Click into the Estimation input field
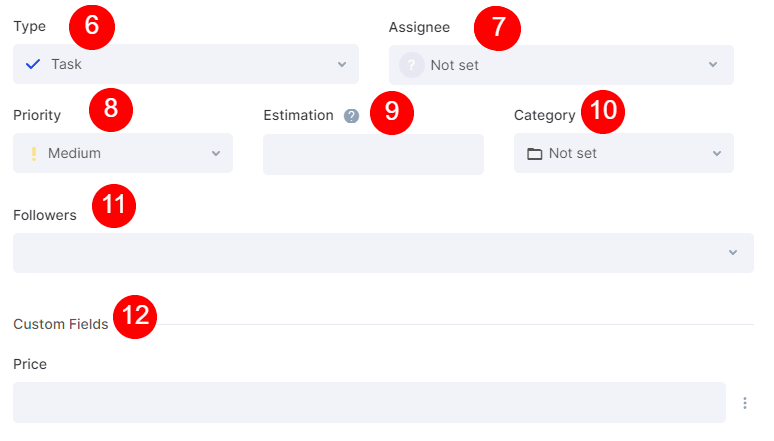The height and width of the screenshot is (441, 774). (373, 154)
